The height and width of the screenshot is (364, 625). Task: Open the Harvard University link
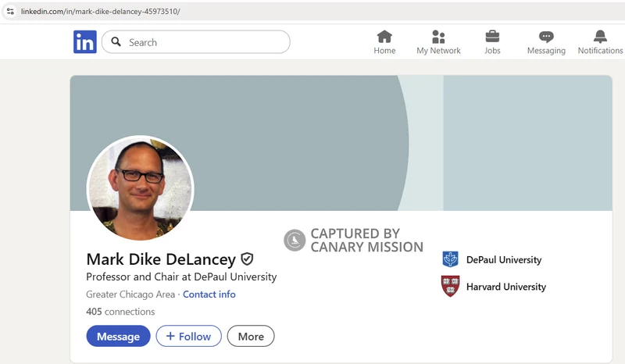coord(506,287)
